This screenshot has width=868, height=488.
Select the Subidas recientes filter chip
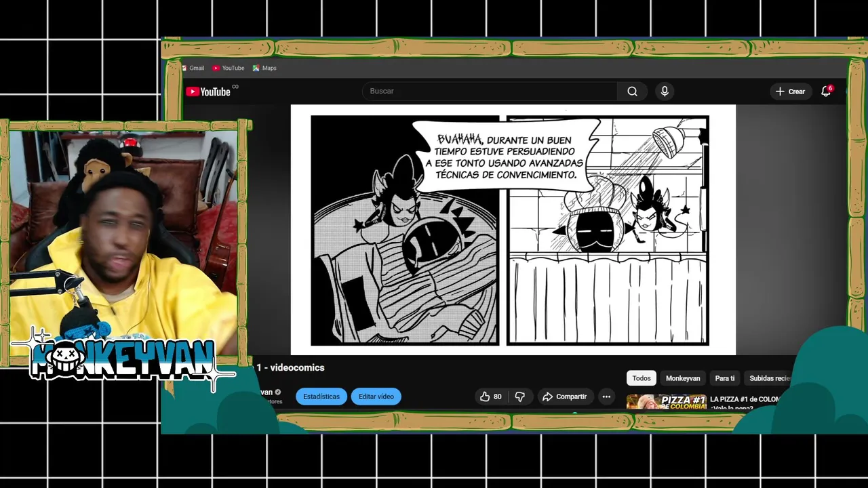pyautogui.click(x=770, y=378)
